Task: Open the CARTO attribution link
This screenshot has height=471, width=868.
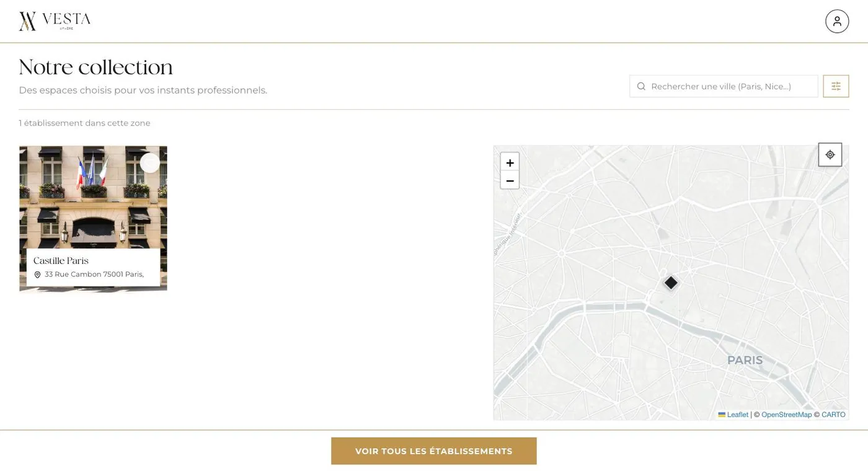Action: (833, 415)
